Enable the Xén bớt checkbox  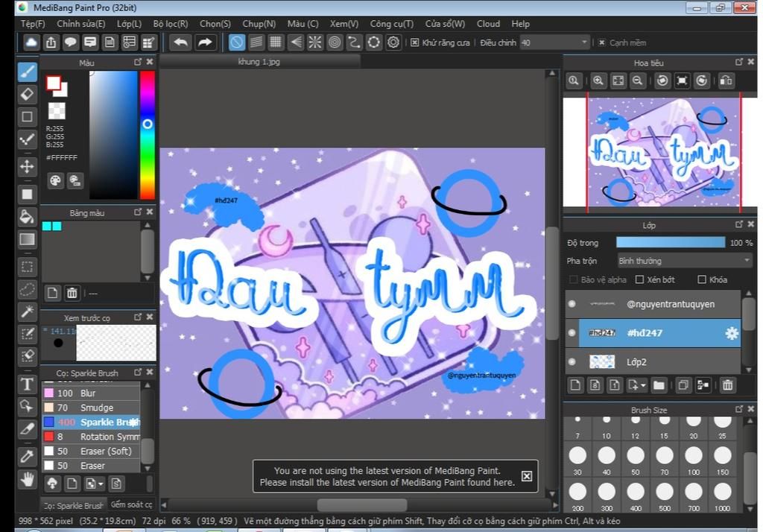click(639, 279)
